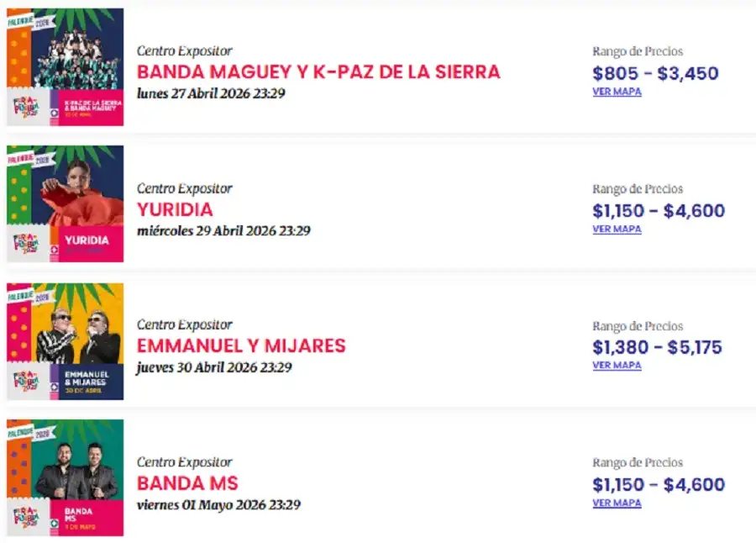Click the Banda Maguey event poster image
Screen dimensions: 756x543
click(64, 66)
